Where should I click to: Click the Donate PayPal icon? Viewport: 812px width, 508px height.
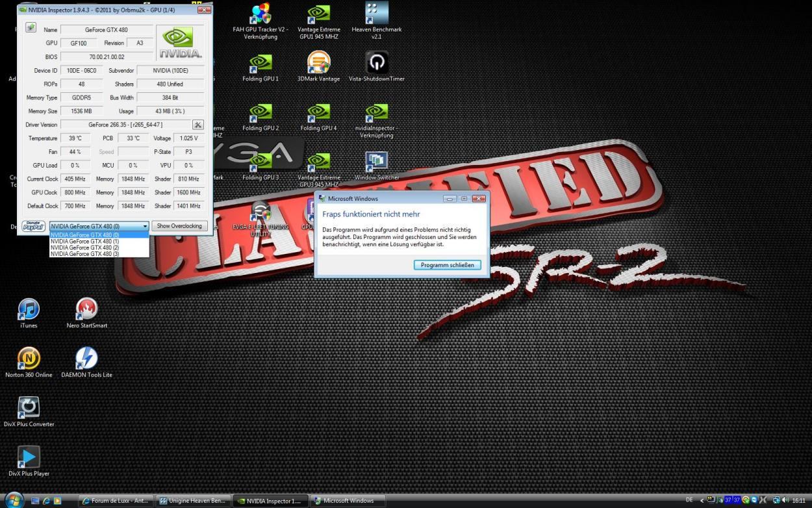pyautogui.click(x=32, y=226)
